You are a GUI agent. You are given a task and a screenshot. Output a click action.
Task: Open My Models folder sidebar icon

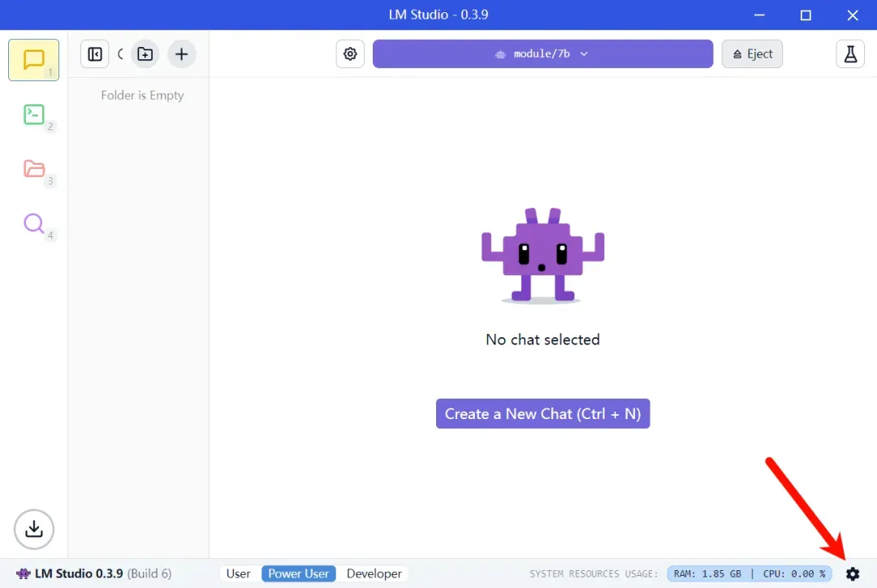click(33, 168)
